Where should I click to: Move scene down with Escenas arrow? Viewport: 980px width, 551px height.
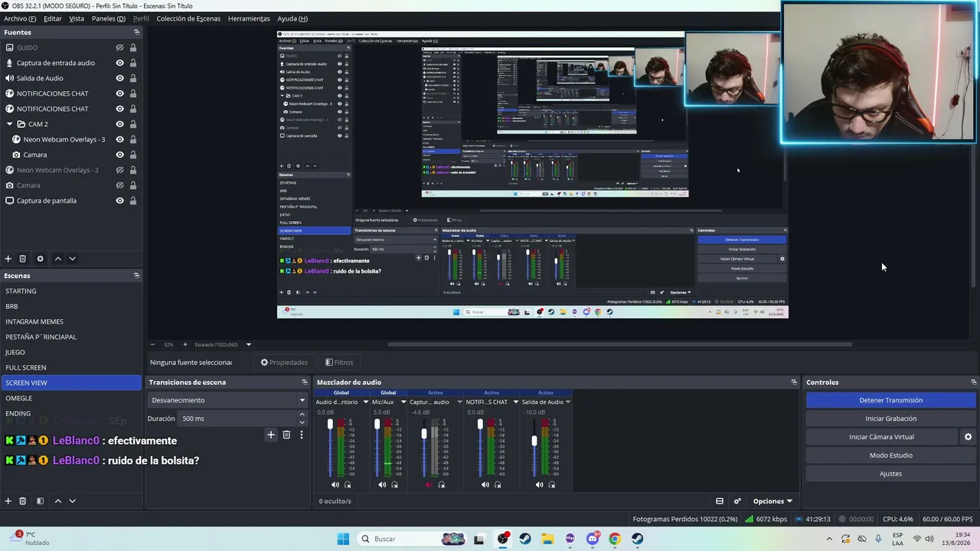(x=72, y=500)
